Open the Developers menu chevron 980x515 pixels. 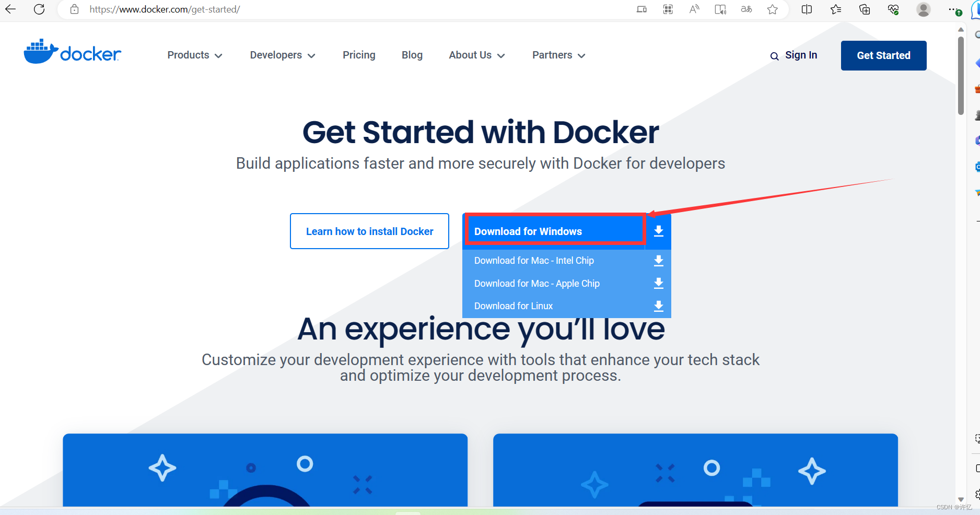[312, 55]
